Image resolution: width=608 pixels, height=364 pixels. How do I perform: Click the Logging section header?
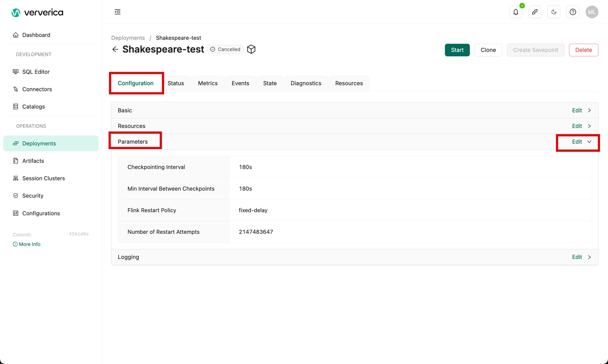[355, 257]
